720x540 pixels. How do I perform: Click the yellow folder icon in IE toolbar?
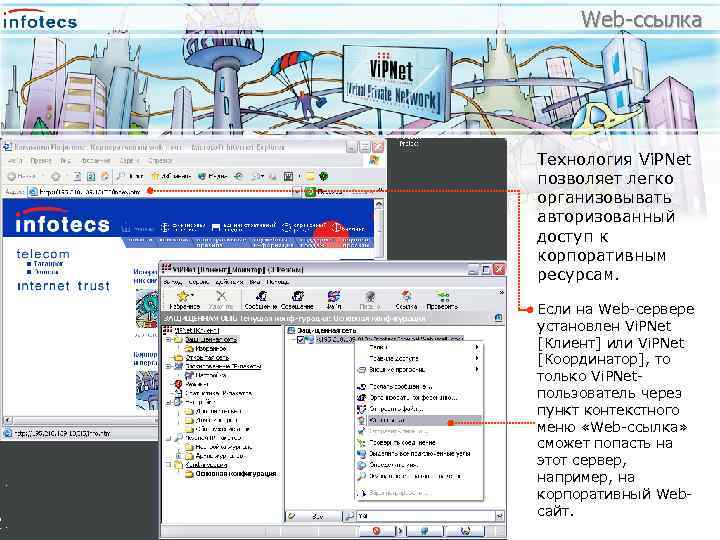(310, 176)
